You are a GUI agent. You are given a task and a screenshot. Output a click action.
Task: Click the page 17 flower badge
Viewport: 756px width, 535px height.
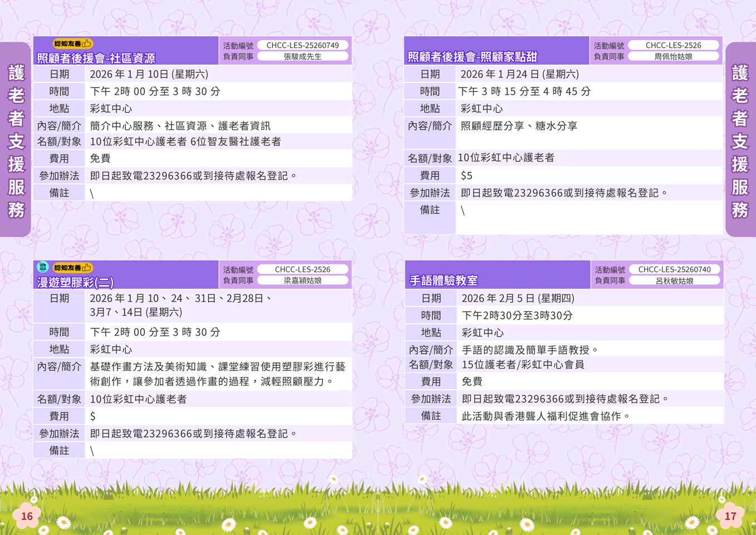pyautogui.click(x=730, y=516)
